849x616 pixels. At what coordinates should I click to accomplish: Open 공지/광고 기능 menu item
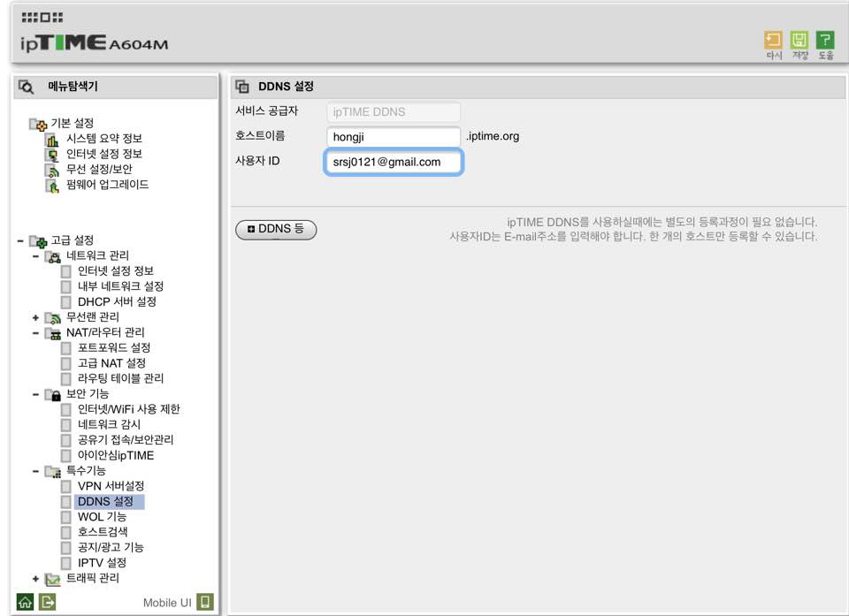[x=111, y=548]
